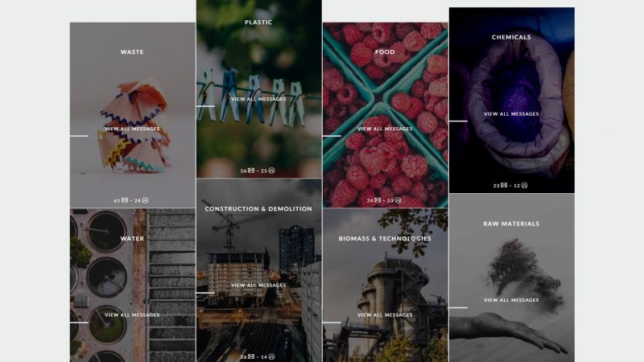This screenshot has width=644, height=362.
Task: Open View All Messages for Plastic
Action: tap(258, 99)
